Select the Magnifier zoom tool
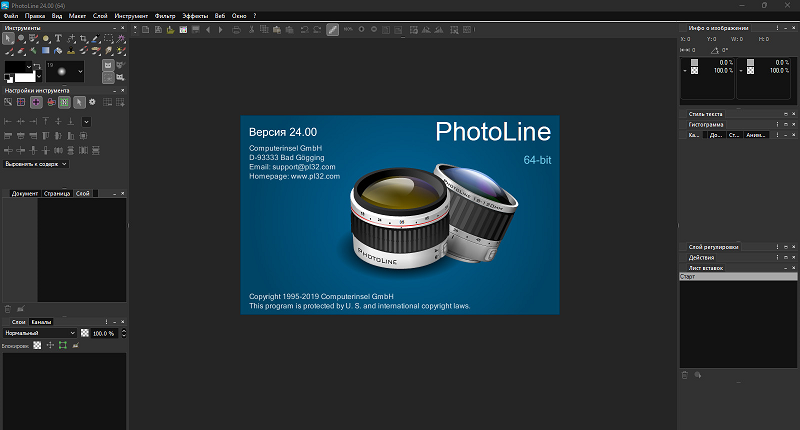The width and height of the screenshot is (800, 430). 21,38
